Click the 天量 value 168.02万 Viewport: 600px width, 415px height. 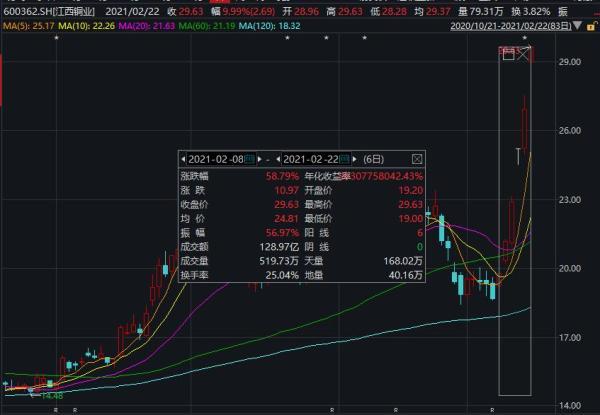click(x=403, y=261)
